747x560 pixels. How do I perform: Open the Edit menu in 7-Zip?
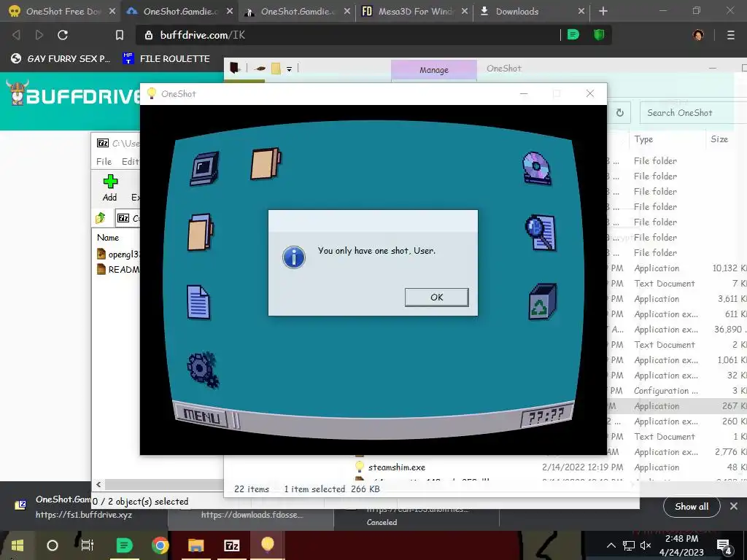[130, 161]
